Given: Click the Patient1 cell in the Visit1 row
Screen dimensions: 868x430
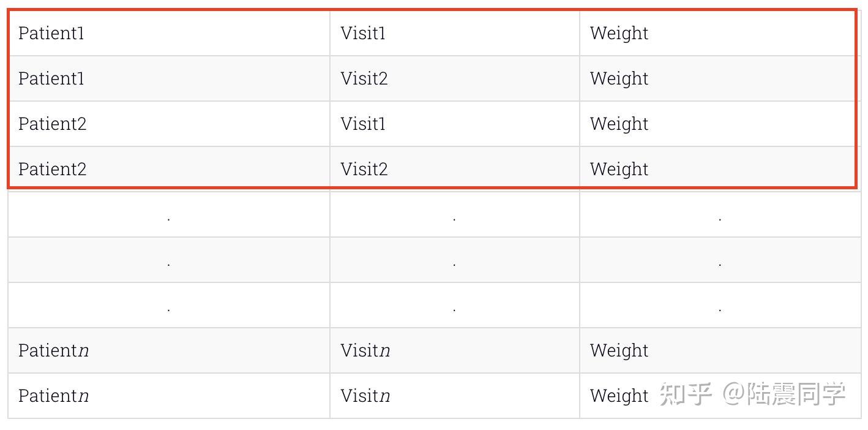Looking at the screenshot, I should pyautogui.click(x=51, y=33).
